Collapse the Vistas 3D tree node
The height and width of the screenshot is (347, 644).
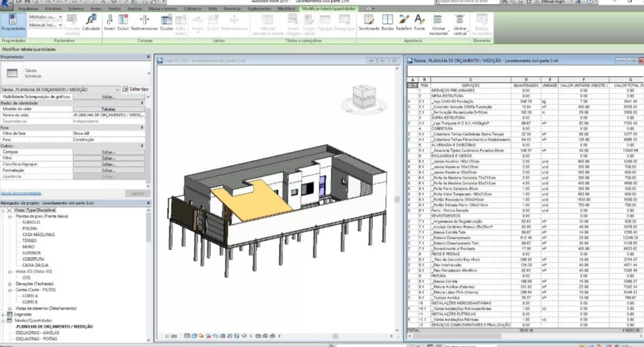[9, 272]
